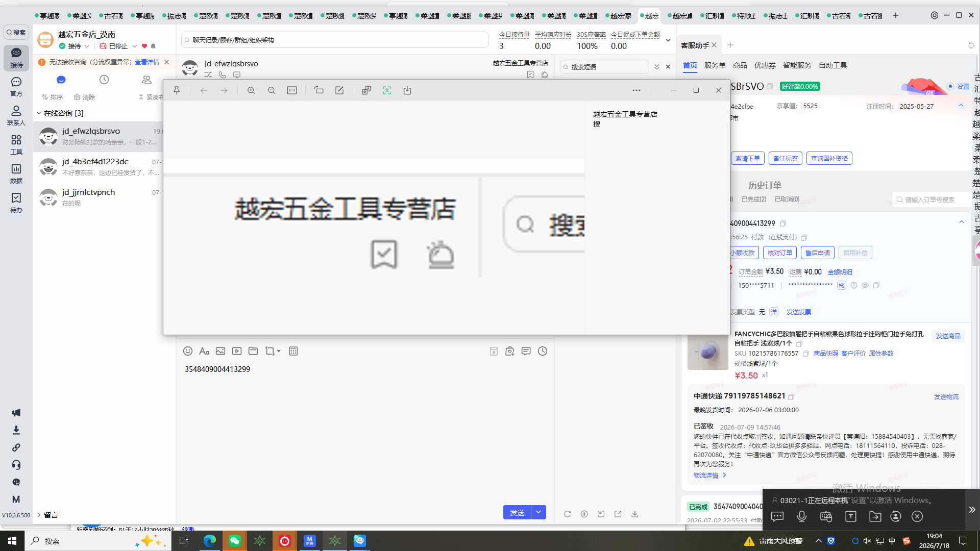The image size is (980, 551).
Task: Collapse the order card ending 4413299
Action: (x=962, y=222)
